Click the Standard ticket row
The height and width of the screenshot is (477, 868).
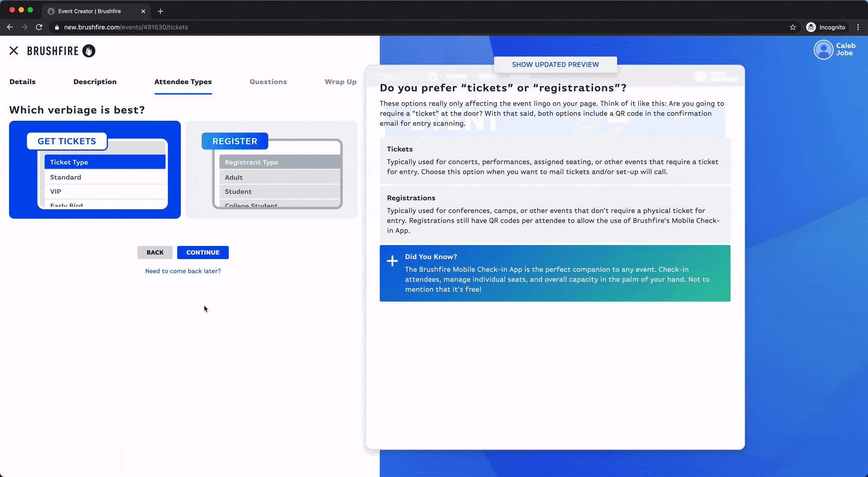click(105, 177)
